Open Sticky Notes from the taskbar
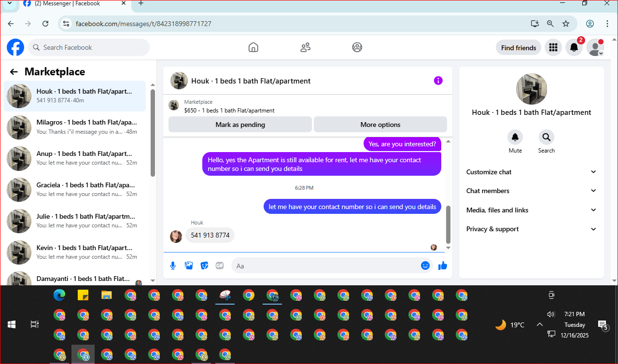Viewport: 618px width, 364px height. tap(83, 295)
